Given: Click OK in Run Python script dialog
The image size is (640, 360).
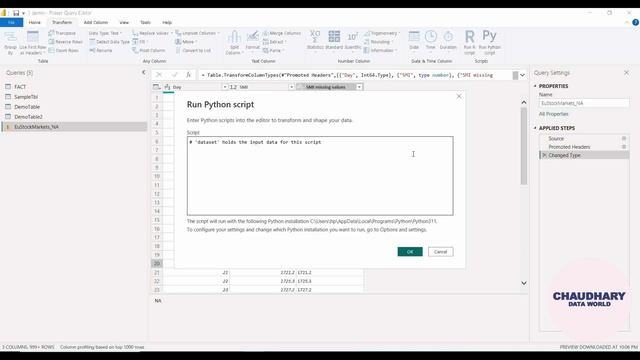Looking at the screenshot, I should (x=410, y=252).
